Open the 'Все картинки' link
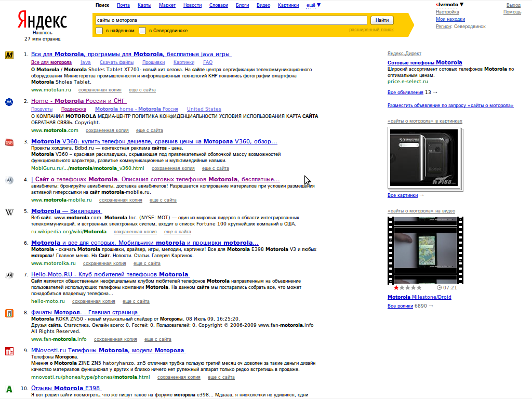 click(403, 195)
